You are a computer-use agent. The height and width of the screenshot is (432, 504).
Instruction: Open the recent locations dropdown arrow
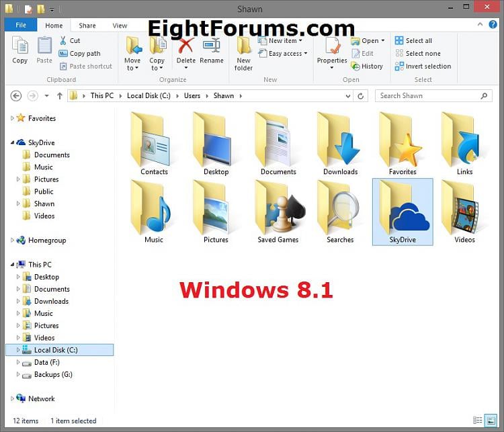tap(46, 96)
